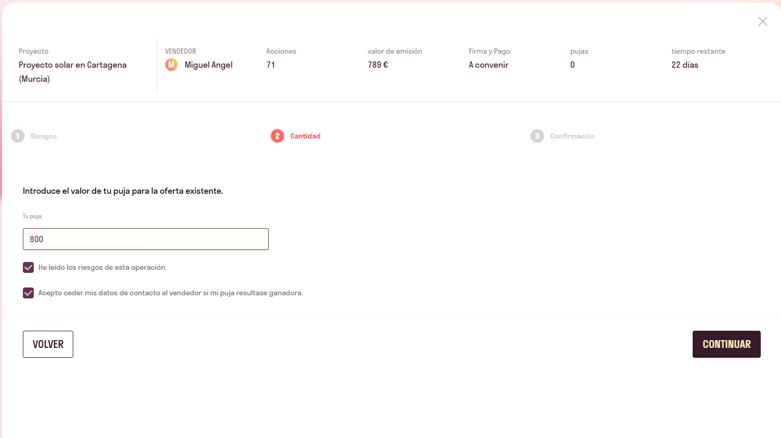Click 'A convenir' under Firma y Pago
781x438 pixels.
point(488,65)
